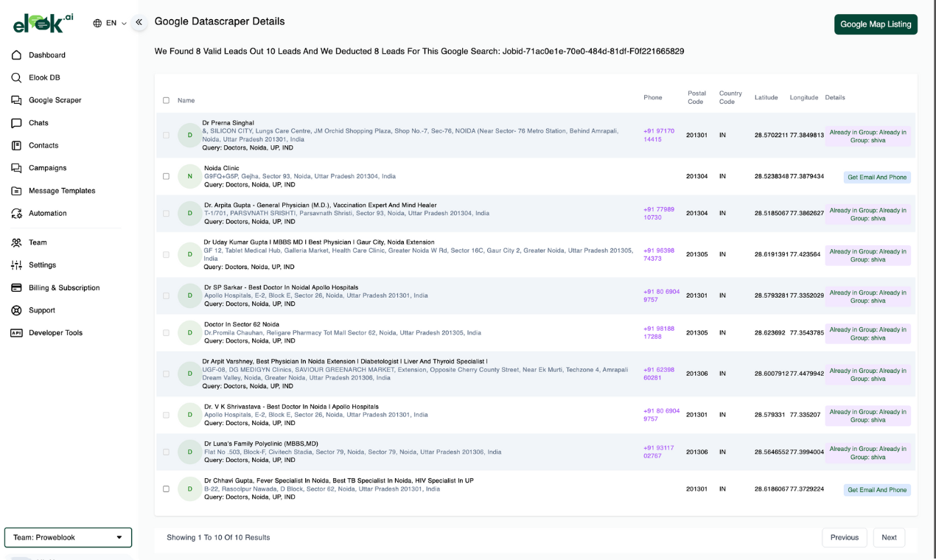Click the Contacts book icon

[x=16, y=146]
